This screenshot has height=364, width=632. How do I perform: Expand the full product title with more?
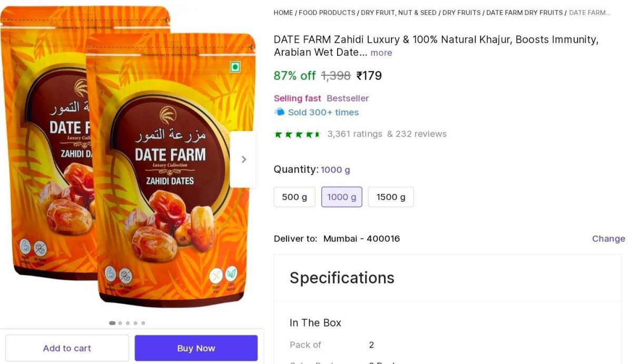tap(381, 53)
